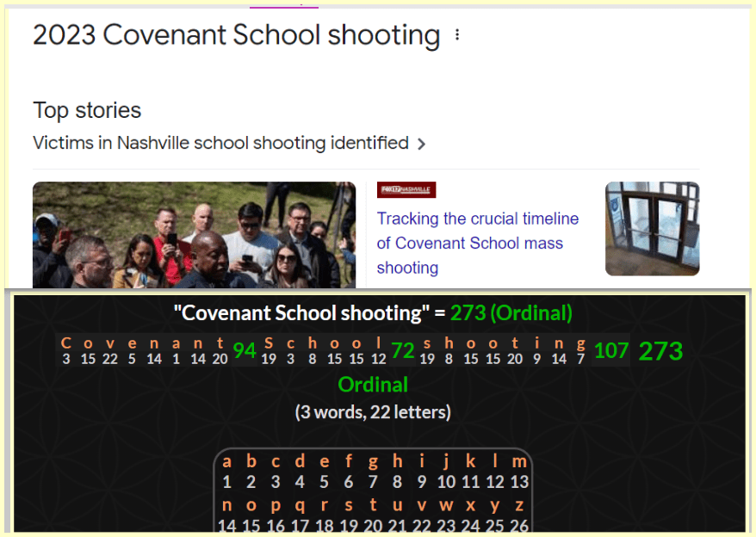Click letter 'n' in the cipher chart
This screenshot has height=537, width=756.
point(227,505)
